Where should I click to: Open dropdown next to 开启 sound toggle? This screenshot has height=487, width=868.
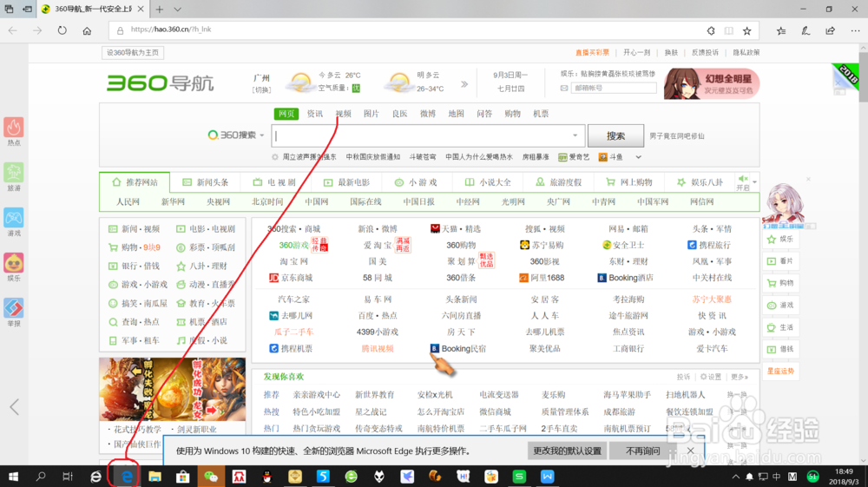click(x=754, y=182)
